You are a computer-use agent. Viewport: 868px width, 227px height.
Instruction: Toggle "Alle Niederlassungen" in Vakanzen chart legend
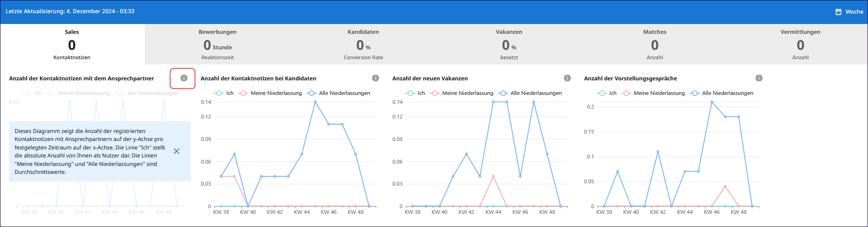pos(530,93)
